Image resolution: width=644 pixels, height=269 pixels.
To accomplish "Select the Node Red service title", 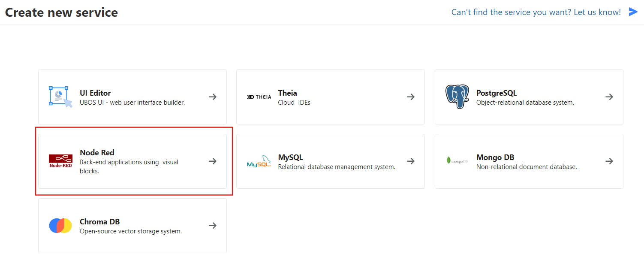I will [97, 153].
